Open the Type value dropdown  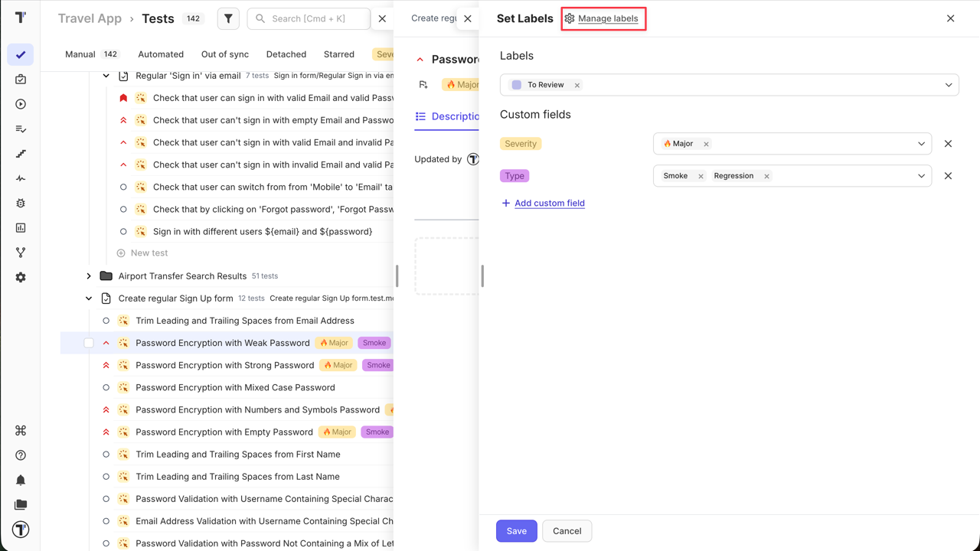coord(792,176)
